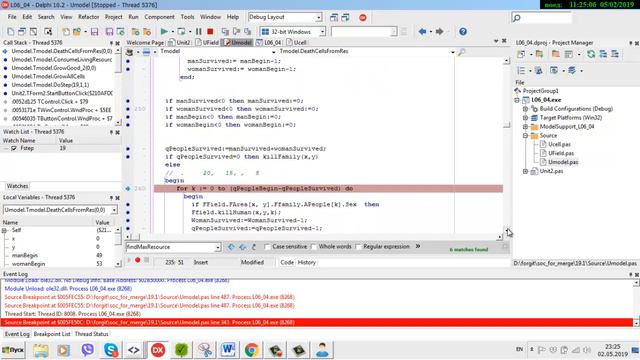Switch to the Thread Status tab
Screen dimensions: 640x360
pos(91,334)
